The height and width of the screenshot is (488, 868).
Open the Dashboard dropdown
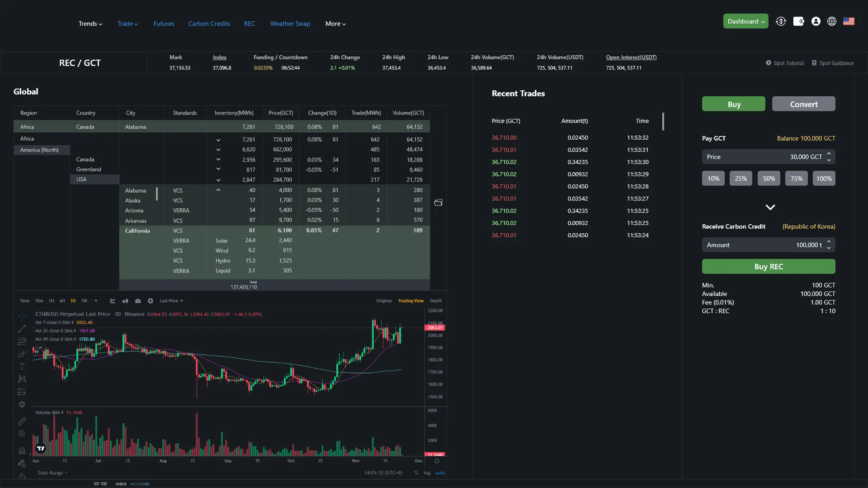(x=745, y=21)
